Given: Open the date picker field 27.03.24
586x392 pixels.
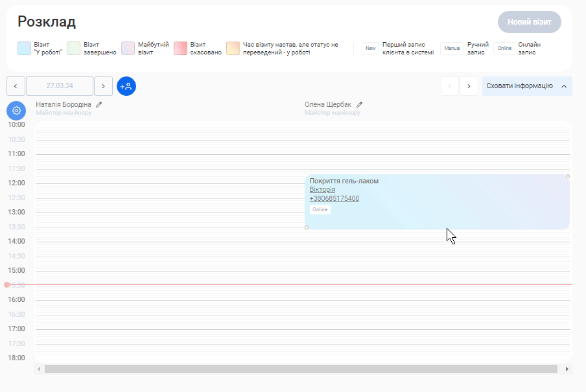Looking at the screenshot, I should (x=60, y=86).
